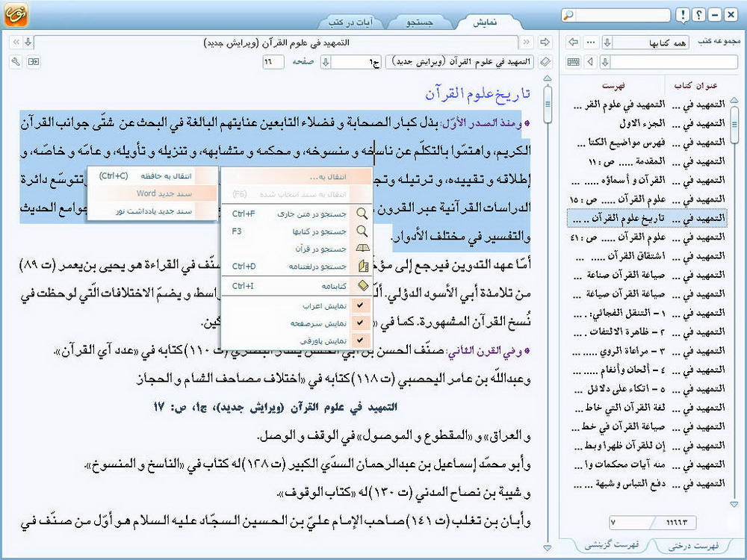Click the three dots button in book panel
The height and width of the screenshot is (560, 747).
click(x=591, y=43)
